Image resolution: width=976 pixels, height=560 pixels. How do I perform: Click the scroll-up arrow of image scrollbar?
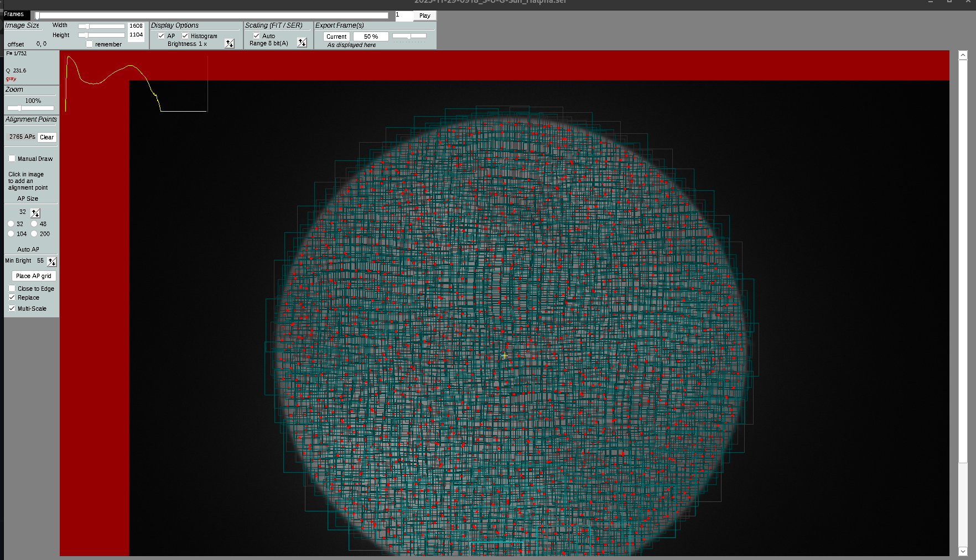tap(963, 55)
